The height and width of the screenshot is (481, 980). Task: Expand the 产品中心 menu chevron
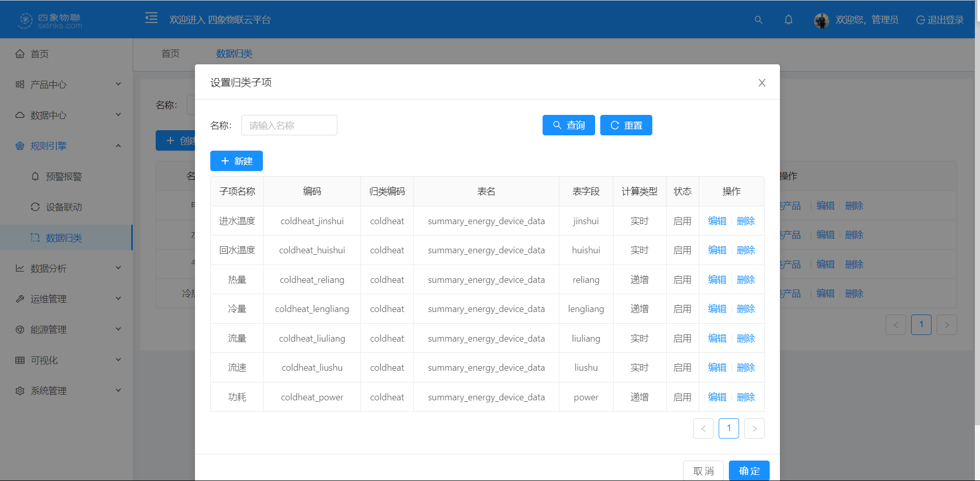click(118, 84)
